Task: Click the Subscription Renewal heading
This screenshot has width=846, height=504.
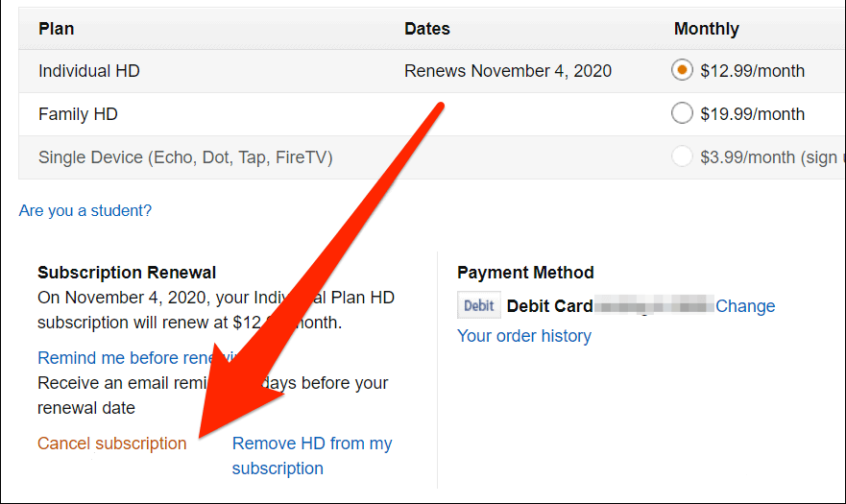Action: click(x=127, y=273)
